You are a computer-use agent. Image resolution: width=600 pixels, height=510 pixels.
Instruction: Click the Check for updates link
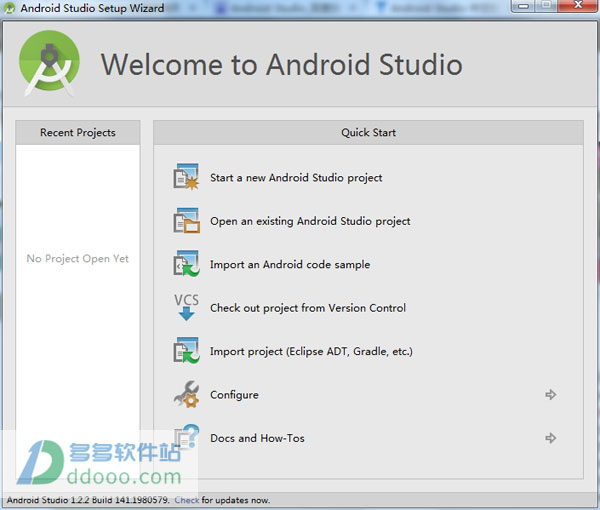click(187, 500)
